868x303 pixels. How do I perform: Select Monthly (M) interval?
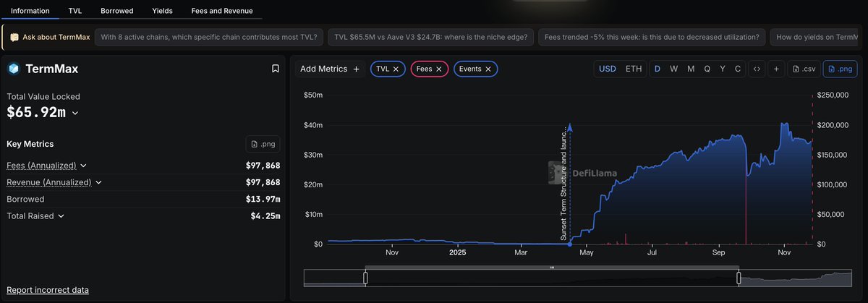tap(690, 69)
